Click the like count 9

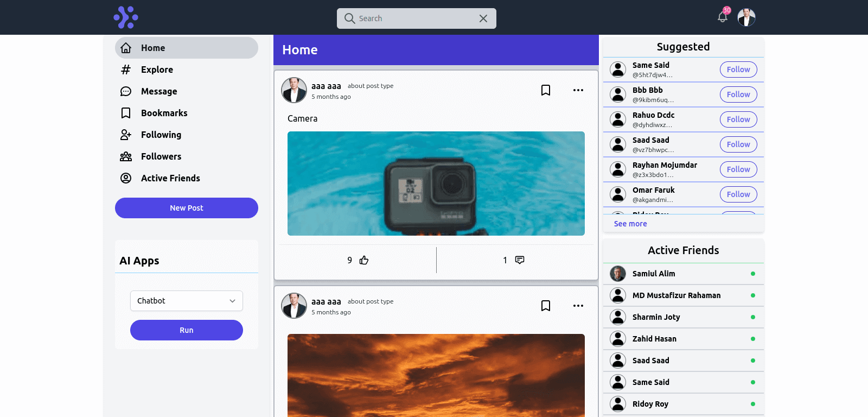pyautogui.click(x=350, y=260)
